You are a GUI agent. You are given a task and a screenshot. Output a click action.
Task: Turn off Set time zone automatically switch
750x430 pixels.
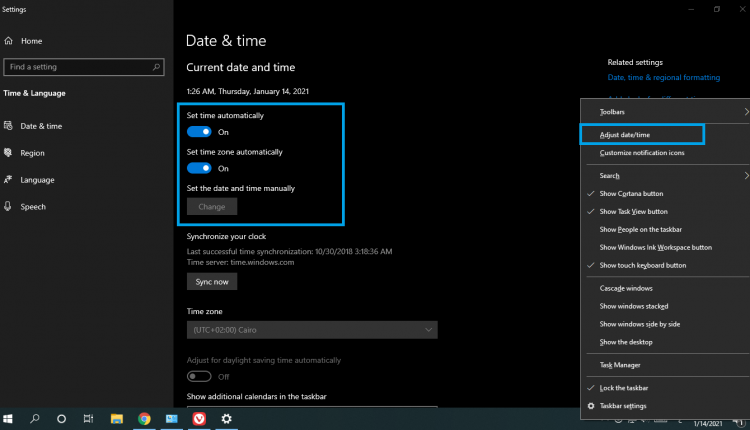pos(199,168)
